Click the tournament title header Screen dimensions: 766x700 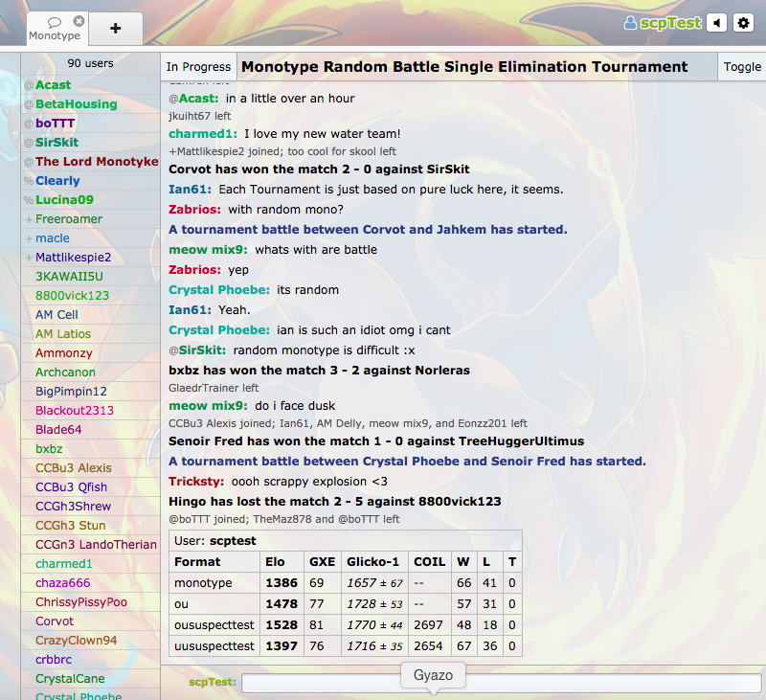(464, 66)
